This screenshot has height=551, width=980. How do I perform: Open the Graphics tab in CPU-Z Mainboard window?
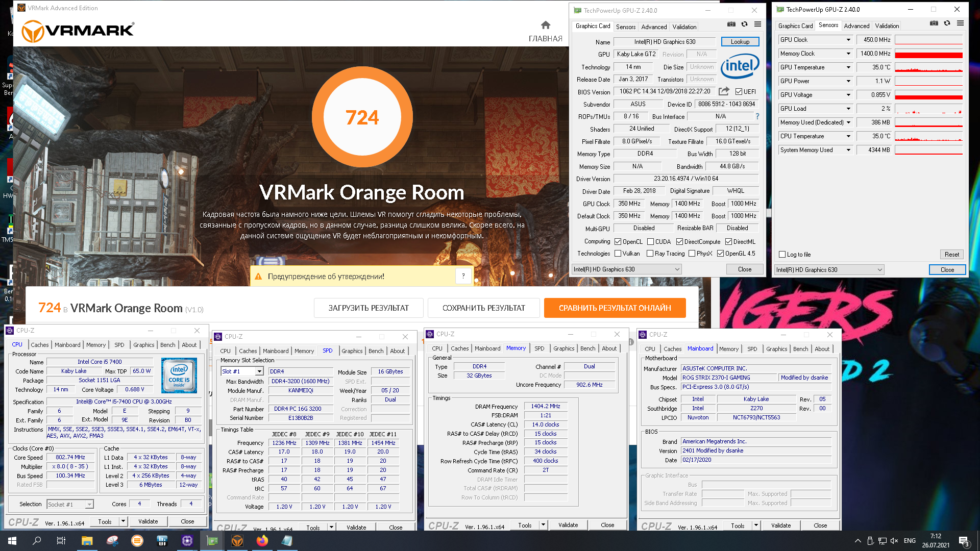pyautogui.click(x=776, y=349)
